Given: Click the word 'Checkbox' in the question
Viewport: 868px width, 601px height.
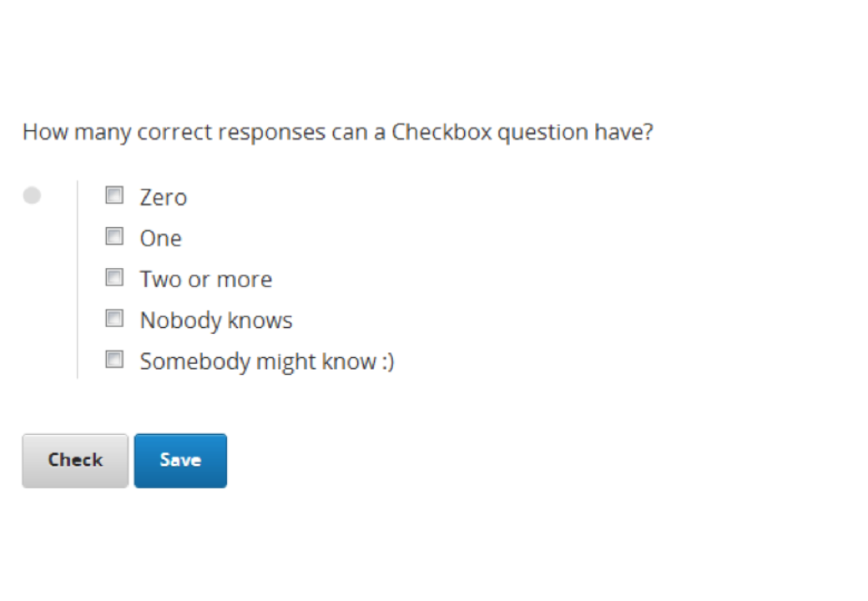Looking at the screenshot, I should click(442, 133).
